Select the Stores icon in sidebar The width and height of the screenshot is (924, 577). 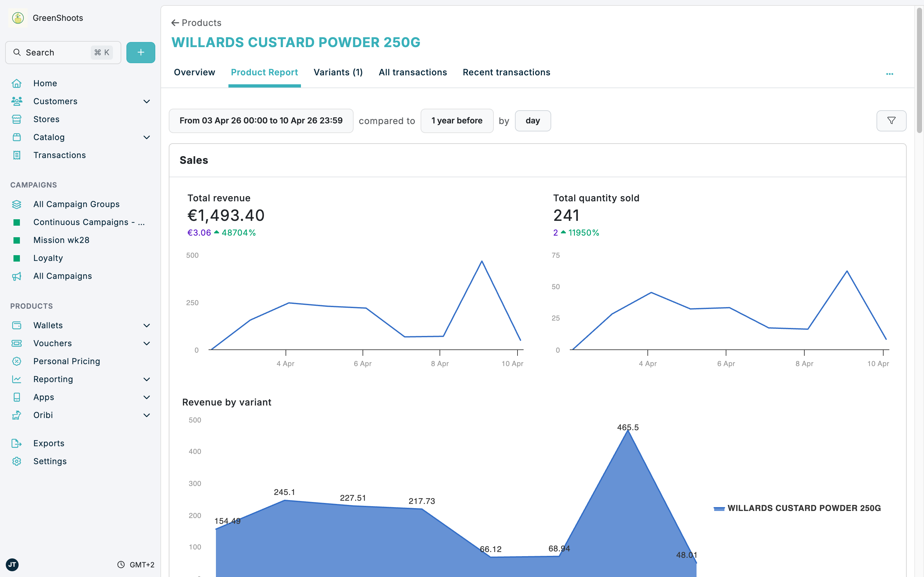[x=17, y=119]
